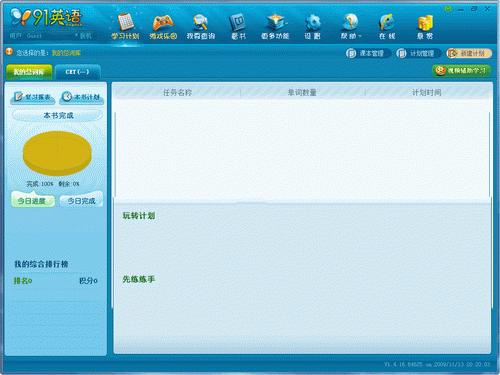The image size is (500, 375).
Task: Click the 课本管理 button
Action: pos(367,53)
